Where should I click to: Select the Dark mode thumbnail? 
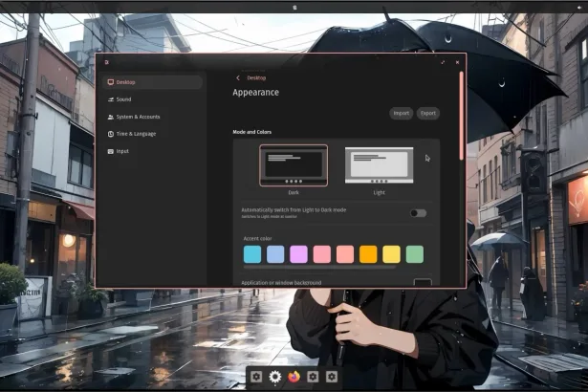coord(294,165)
